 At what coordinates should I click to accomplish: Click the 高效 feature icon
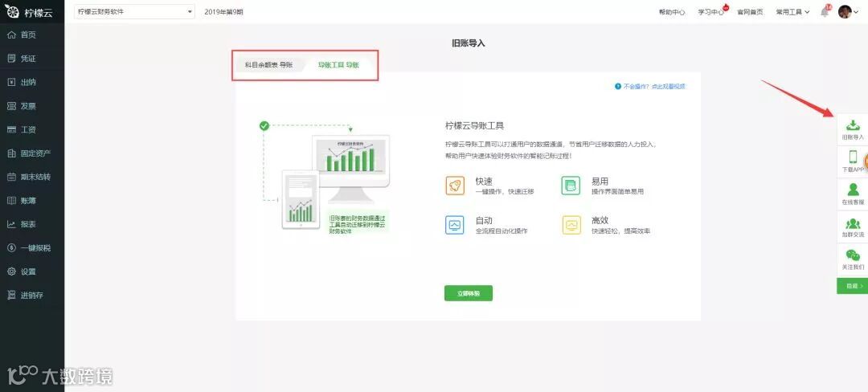tap(571, 225)
